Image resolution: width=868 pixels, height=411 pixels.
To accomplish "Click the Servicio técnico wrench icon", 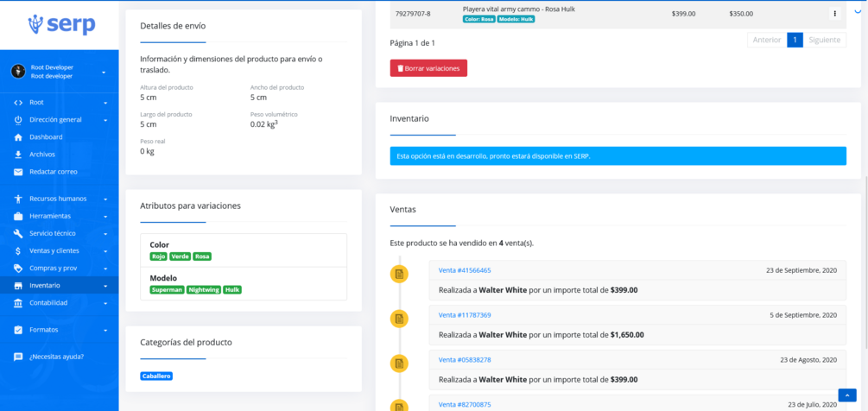I will coord(18,233).
